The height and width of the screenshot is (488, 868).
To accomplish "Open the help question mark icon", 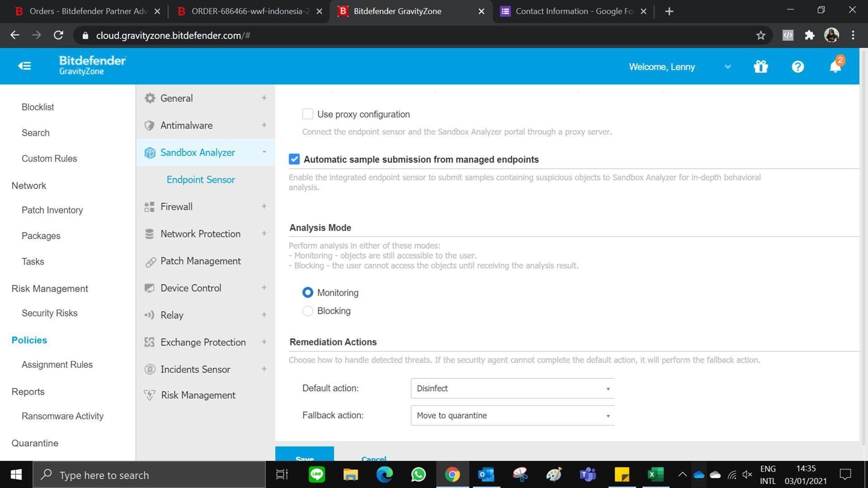I will (798, 67).
